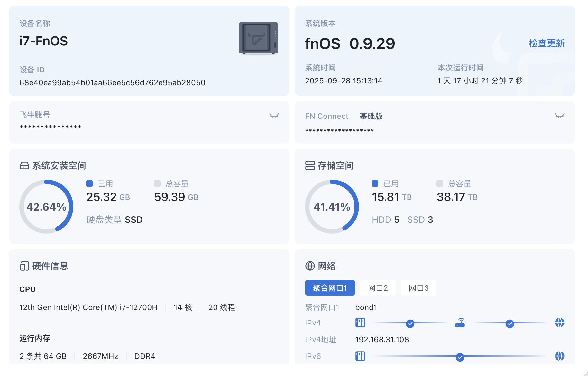This screenshot has height=376, width=588.
Task: Click the 41.41% storage usage ring
Action: point(332,207)
